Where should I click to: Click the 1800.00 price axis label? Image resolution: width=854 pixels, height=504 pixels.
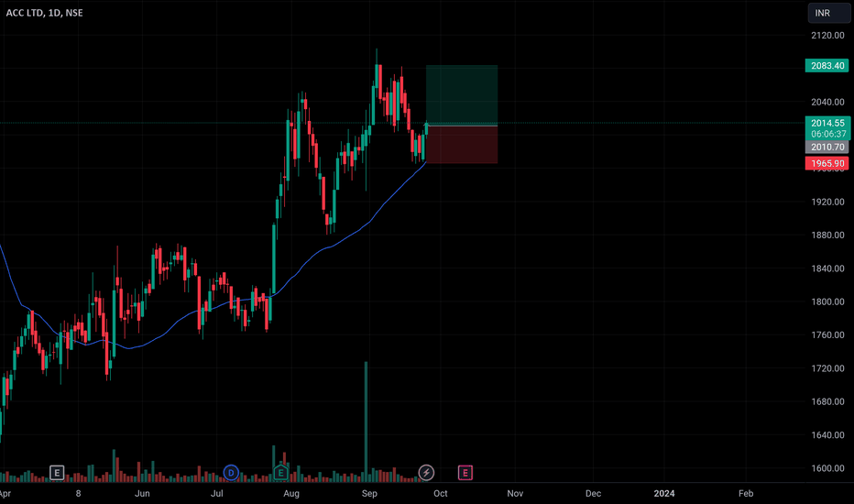827,301
